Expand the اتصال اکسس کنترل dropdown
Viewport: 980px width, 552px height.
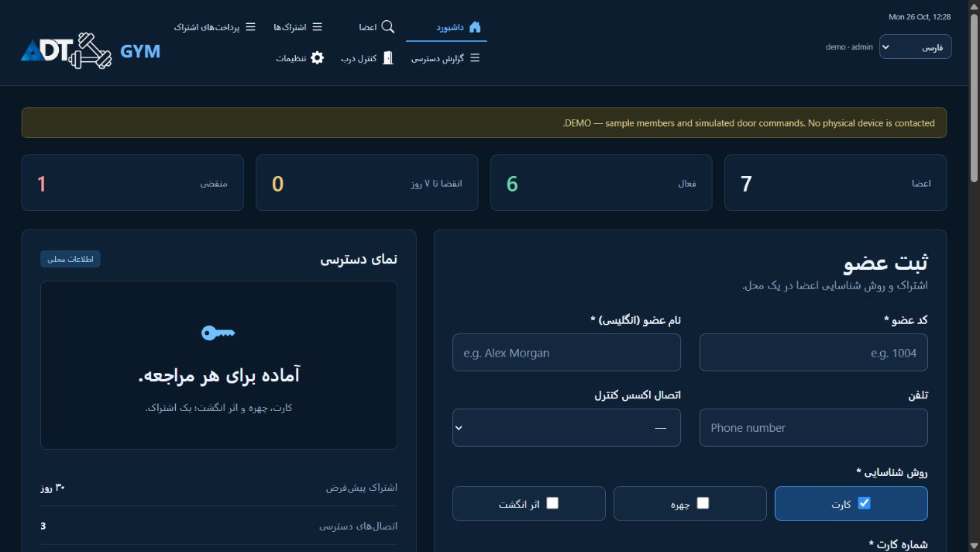click(566, 428)
